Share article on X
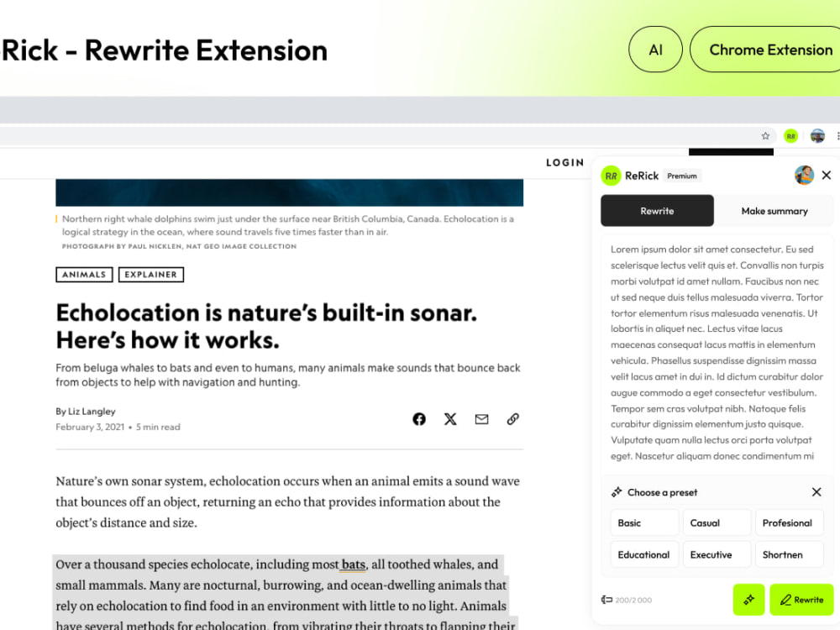This screenshot has width=840, height=630. click(450, 419)
